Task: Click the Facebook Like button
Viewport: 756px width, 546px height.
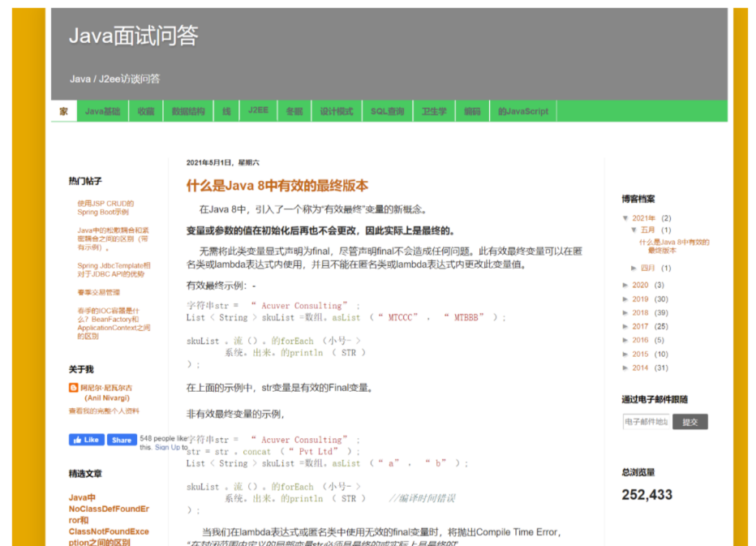Action: (x=86, y=440)
